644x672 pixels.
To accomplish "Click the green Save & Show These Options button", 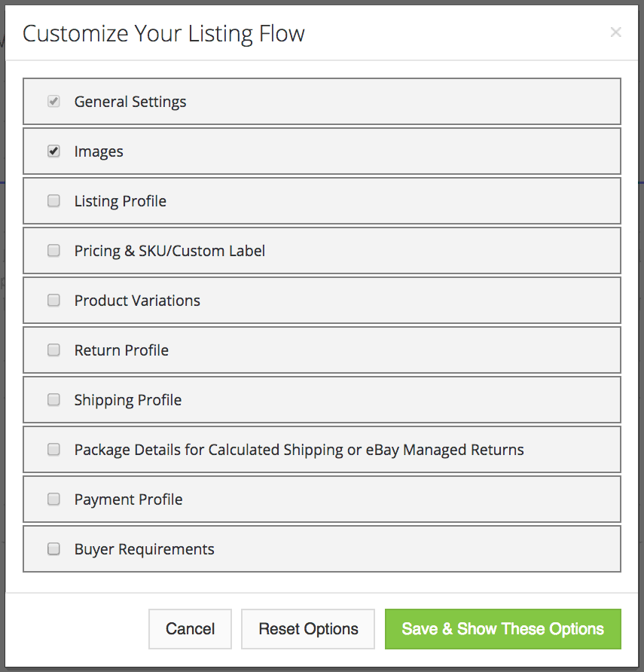I will [x=502, y=629].
